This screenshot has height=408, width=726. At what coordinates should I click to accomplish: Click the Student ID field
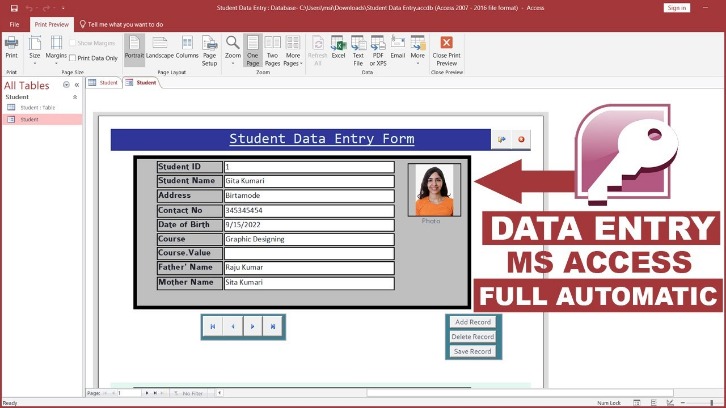[309, 167]
